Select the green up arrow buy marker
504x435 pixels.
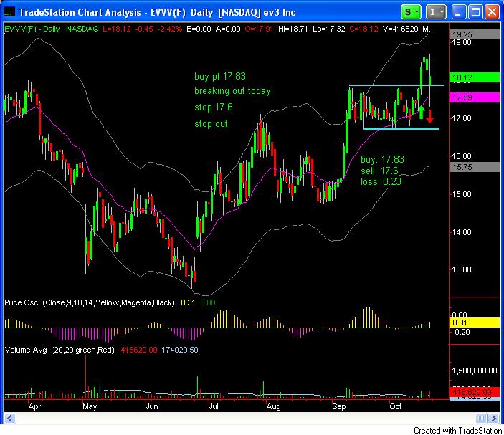pos(422,113)
